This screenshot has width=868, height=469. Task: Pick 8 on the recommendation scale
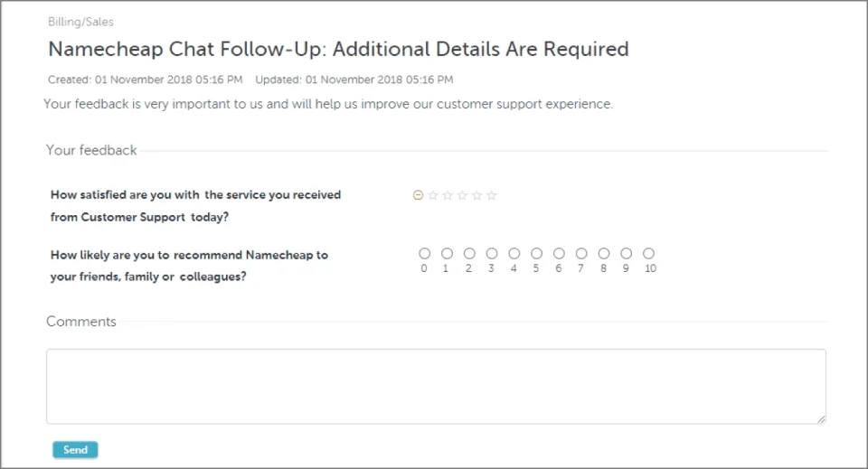pos(604,254)
